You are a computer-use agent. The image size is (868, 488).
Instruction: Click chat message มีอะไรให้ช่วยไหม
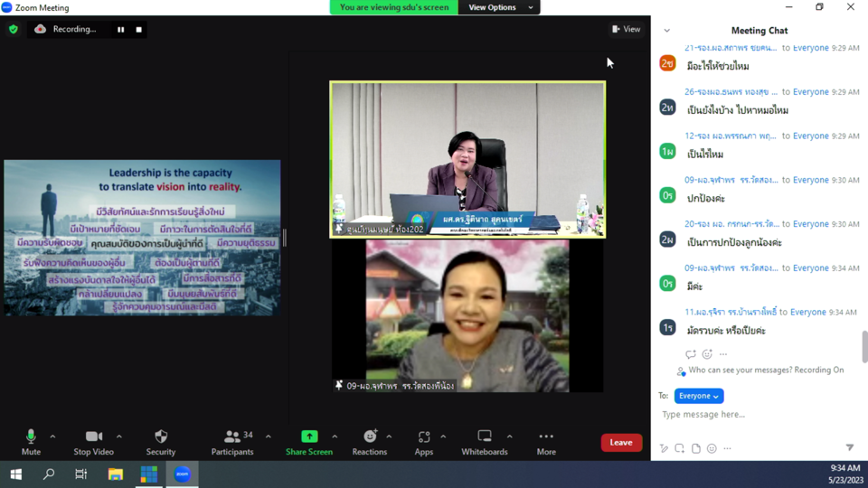[718, 66]
